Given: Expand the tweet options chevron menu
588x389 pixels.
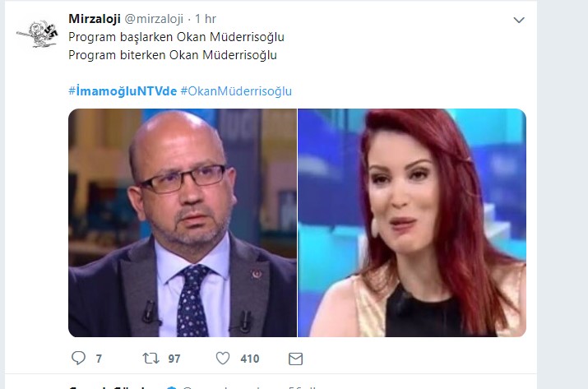Looking at the screenshot, I should tap(519, 20).
